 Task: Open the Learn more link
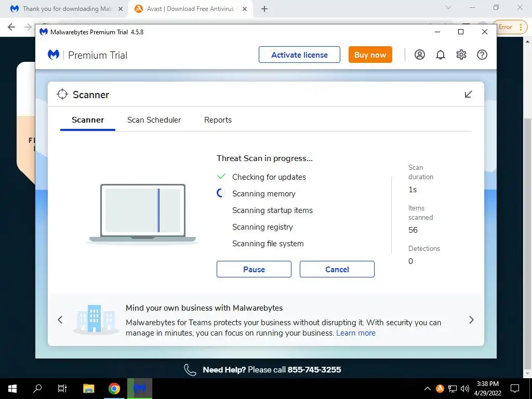click(355, 333)
